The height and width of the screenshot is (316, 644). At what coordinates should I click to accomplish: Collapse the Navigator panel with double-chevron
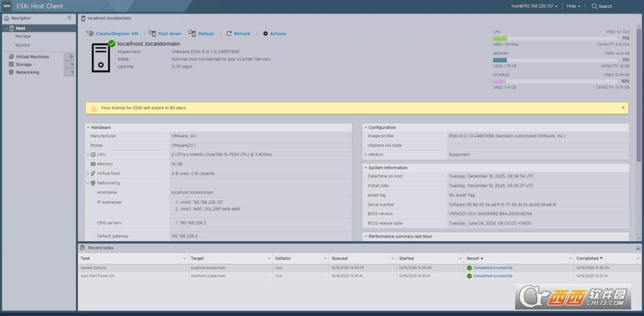click(70, 17)
